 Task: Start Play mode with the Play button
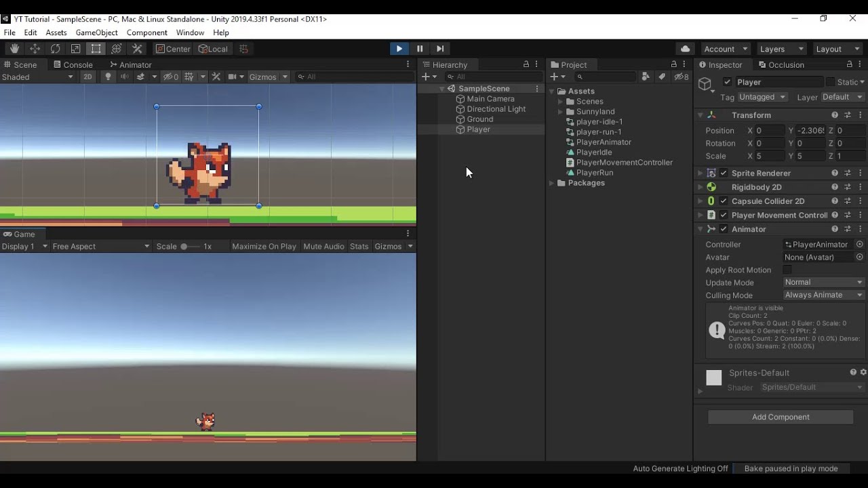coord(399,49)
